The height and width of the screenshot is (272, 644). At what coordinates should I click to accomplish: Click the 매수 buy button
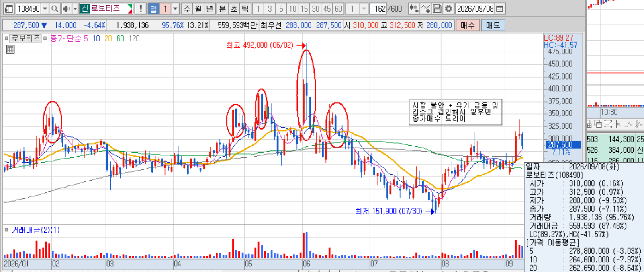(468, 25)
